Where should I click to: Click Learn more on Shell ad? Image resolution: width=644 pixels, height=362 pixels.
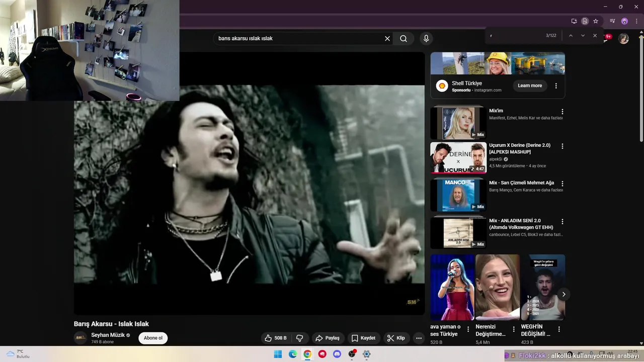pyautogui.click(x=530, y=85)
